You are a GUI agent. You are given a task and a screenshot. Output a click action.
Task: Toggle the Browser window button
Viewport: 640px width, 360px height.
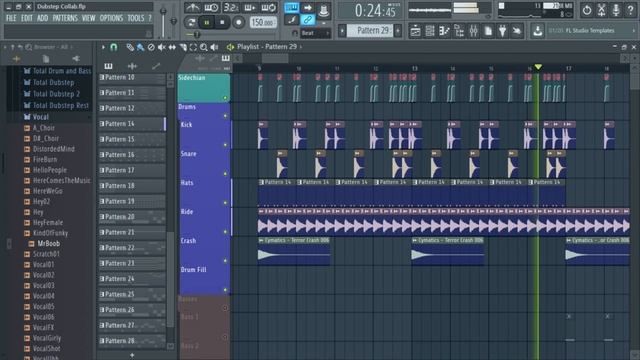459,31
